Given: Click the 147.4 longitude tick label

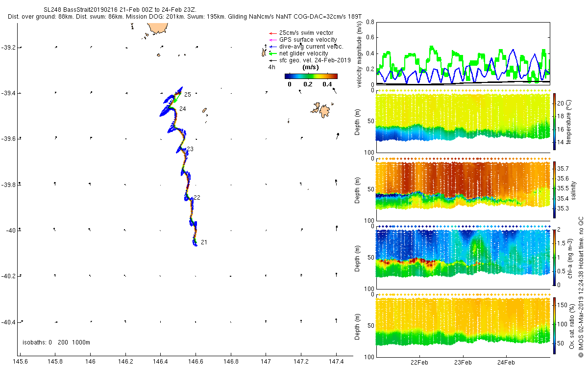Looking at the screenshot, I should [336, 361].
